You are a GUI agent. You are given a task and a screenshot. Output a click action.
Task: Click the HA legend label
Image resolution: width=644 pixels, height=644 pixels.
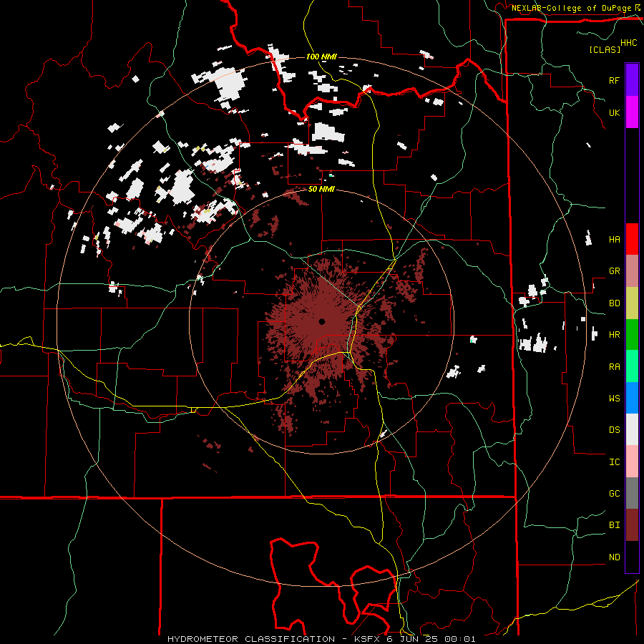tap(614, 240)
